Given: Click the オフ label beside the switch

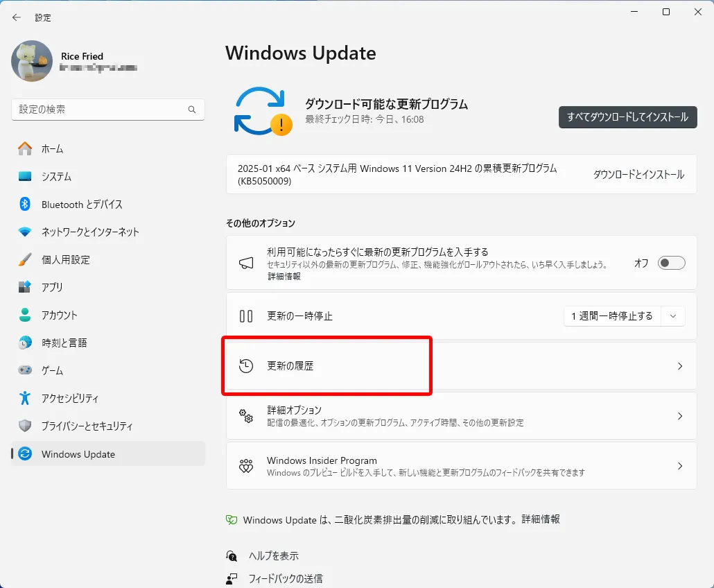Looking at the screenshot, I should point(641,263).
